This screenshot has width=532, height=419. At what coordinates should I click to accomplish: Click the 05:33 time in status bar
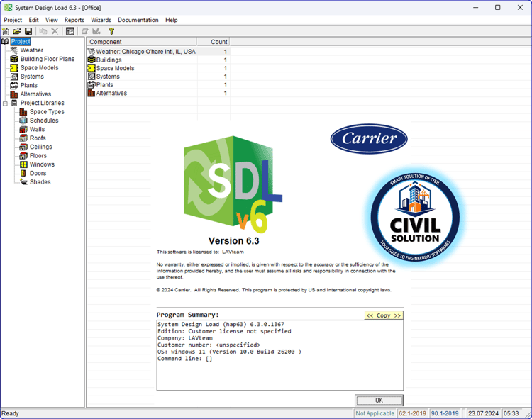tap(511, 413)
